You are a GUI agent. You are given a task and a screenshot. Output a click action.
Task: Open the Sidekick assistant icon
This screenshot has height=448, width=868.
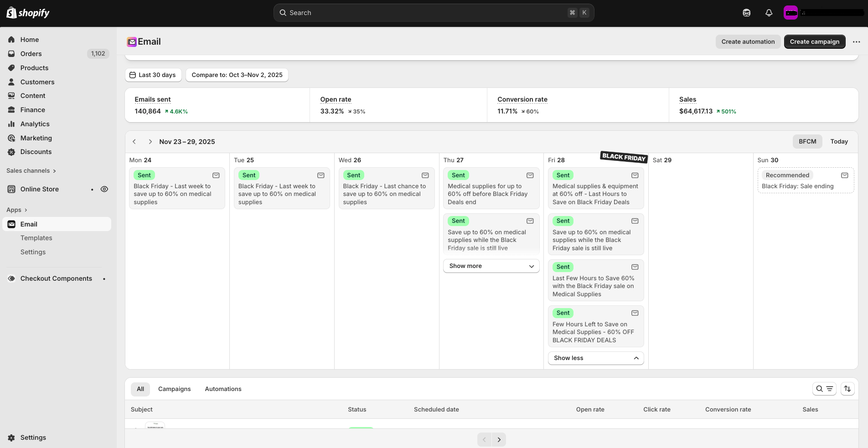pos(747,13)
